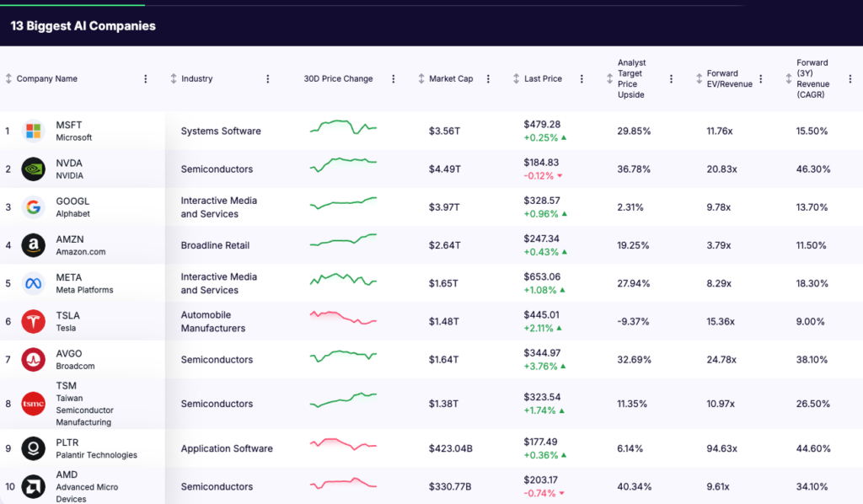Click the Tesla logo icon
Screen dimensions: 863x504
point(32,320)
